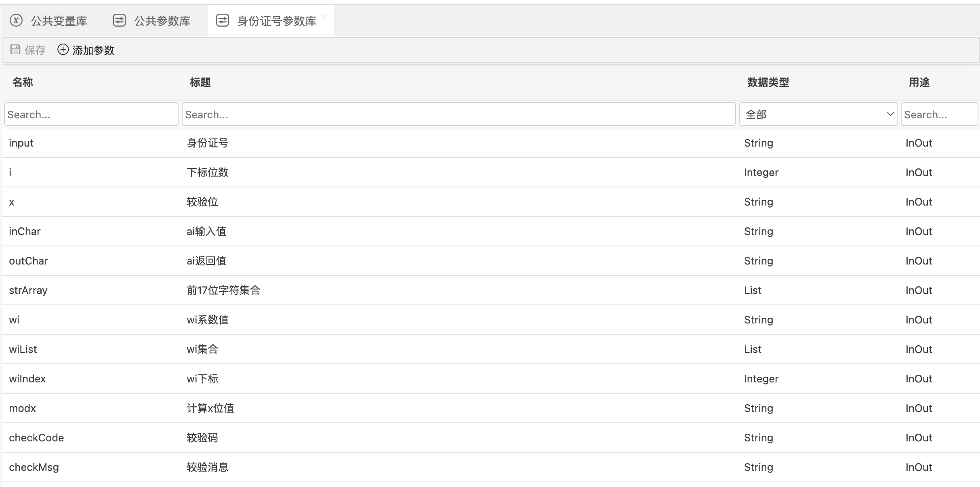Viewport: 980px width, 487px height.
Task: Sort by the 名称 column header
Action: click(x=23, y=82)
